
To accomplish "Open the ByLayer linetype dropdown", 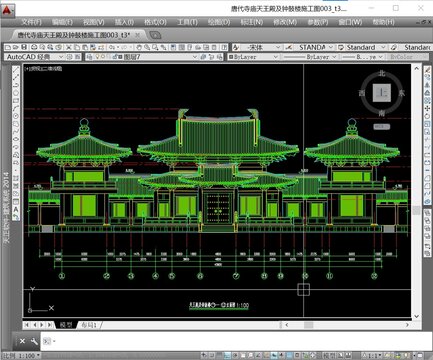I will pos(334,57).
